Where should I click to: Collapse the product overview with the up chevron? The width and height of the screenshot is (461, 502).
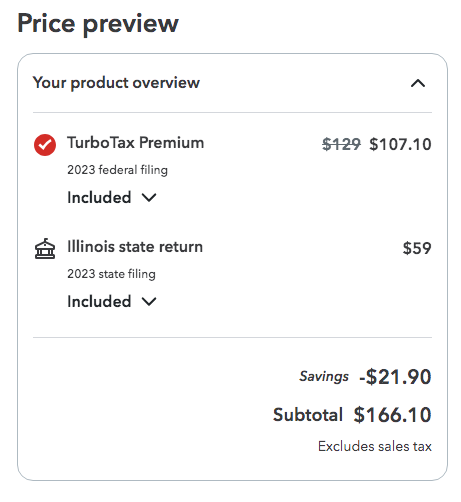coord(418,83)
